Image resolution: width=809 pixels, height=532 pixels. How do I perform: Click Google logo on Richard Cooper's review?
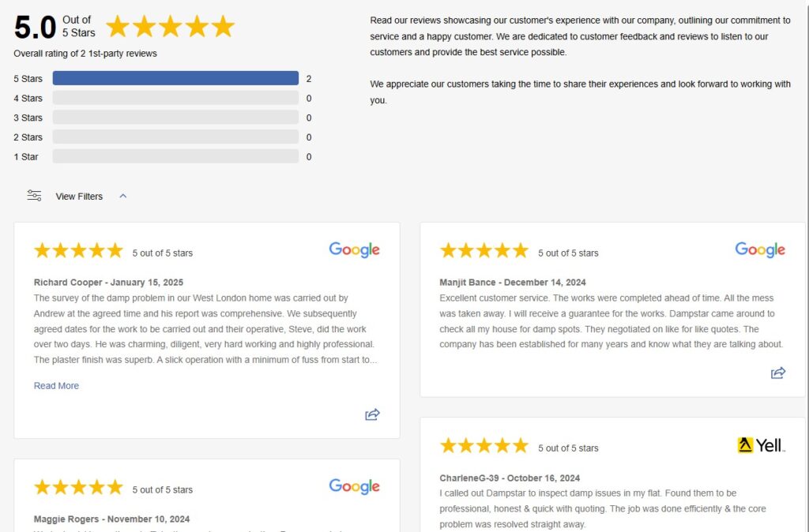[x=355, y=250]
